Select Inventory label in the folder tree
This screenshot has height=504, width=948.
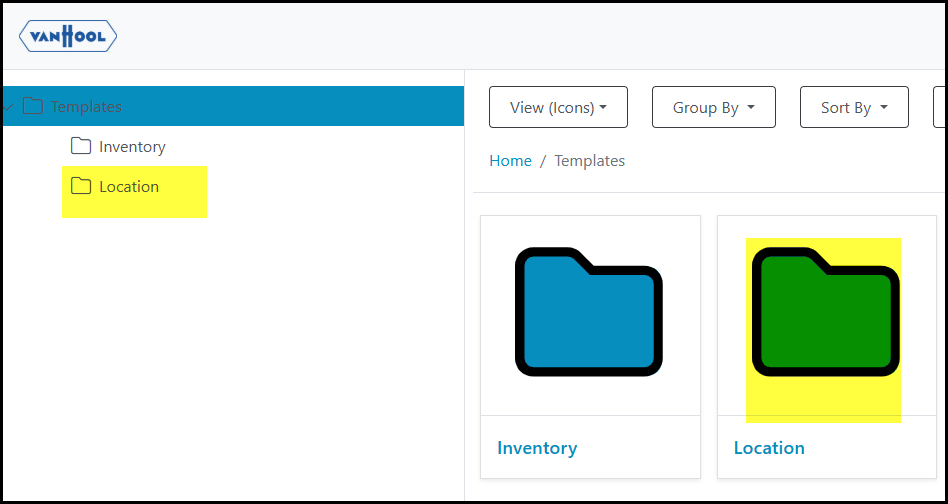132,147
